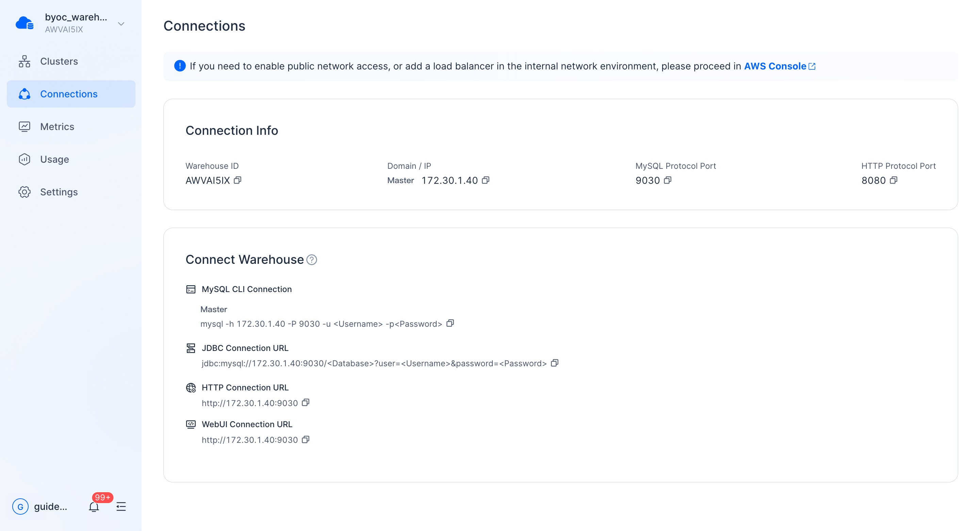The image size is (980, 531).
Task: Collapse the sidebar menu icon
Action: click(121, 506)
